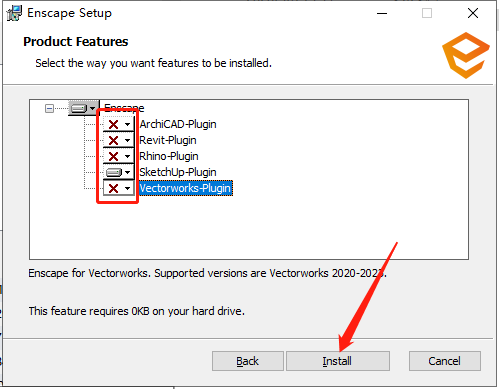499x389 pixels.
Task: Go to the previous step with Back
Action: (248, 361)
